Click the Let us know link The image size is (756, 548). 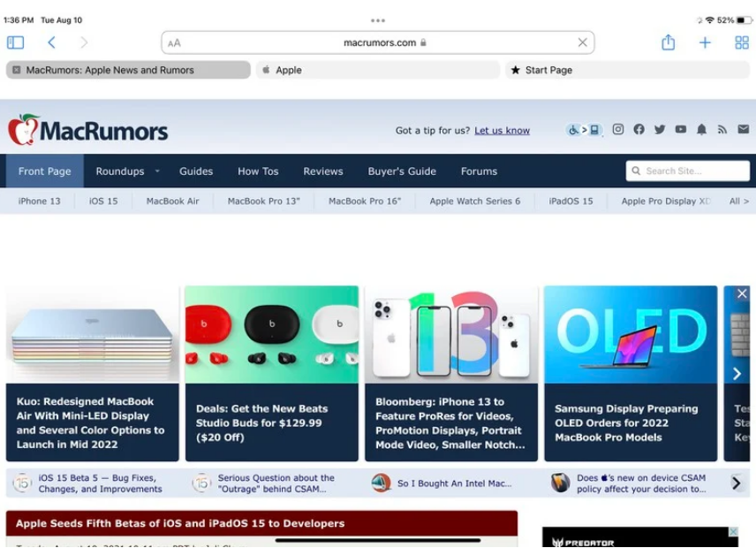click(502, 131)
